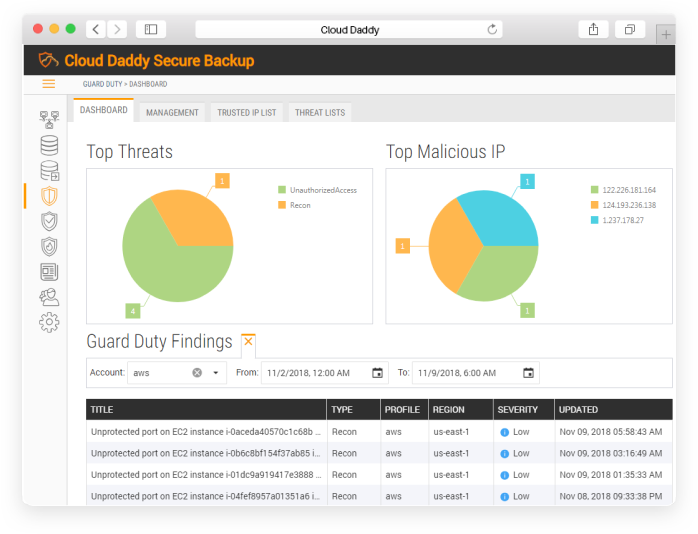Click the orange Guard Duty shield icon
The width and height of the screenshot is (698, 534).
click(49, 196)
